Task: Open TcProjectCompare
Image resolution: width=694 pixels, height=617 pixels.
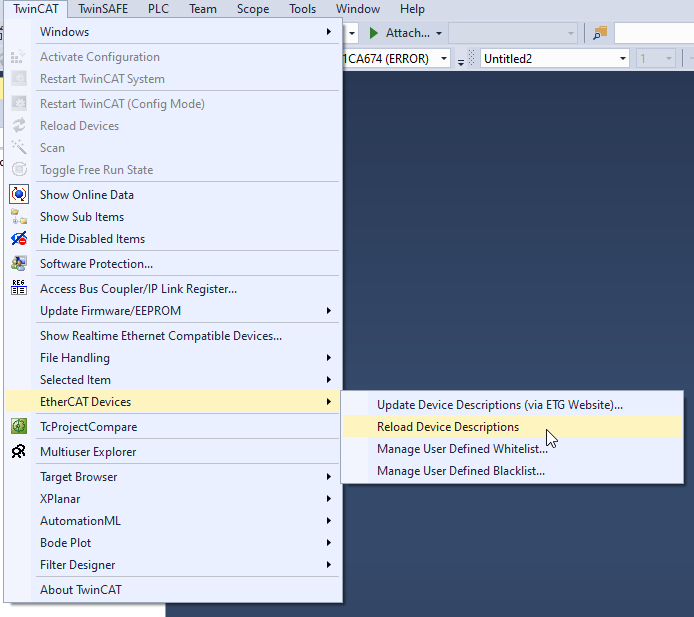Action: tap(174, 427)
